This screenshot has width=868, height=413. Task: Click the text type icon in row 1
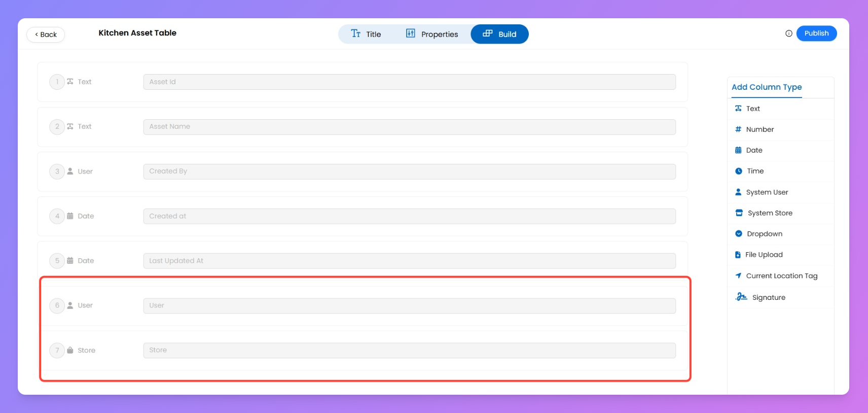click(x=70, y=82)
